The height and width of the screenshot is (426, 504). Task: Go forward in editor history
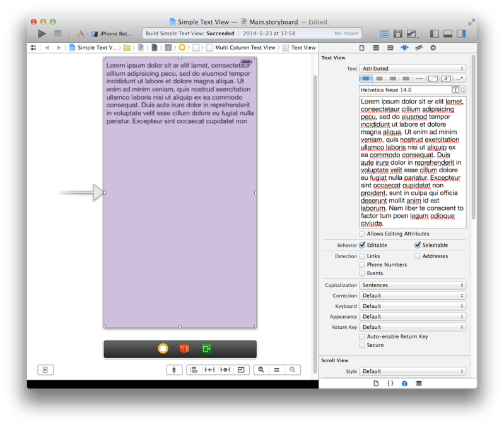coord(59,47)
